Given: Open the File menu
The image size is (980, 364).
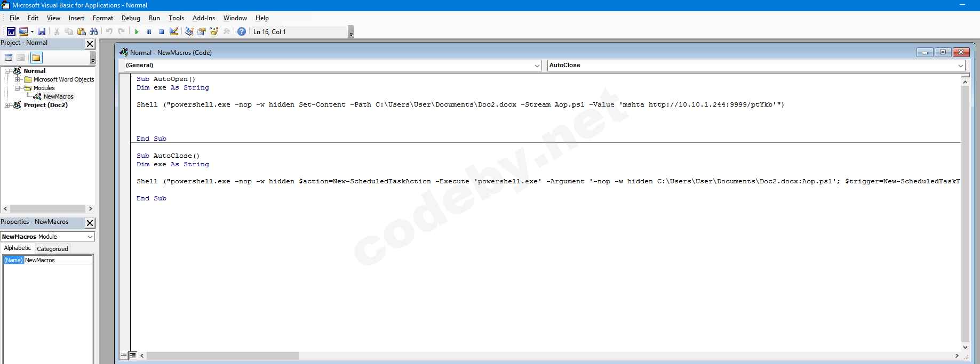Looking at the screenshot, I should [x=14, y=18].
